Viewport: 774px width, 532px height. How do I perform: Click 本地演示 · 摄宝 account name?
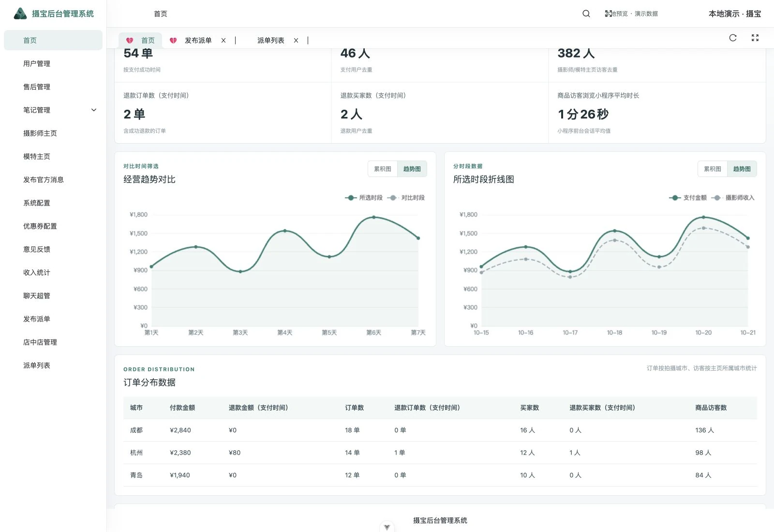click(735, 14)
